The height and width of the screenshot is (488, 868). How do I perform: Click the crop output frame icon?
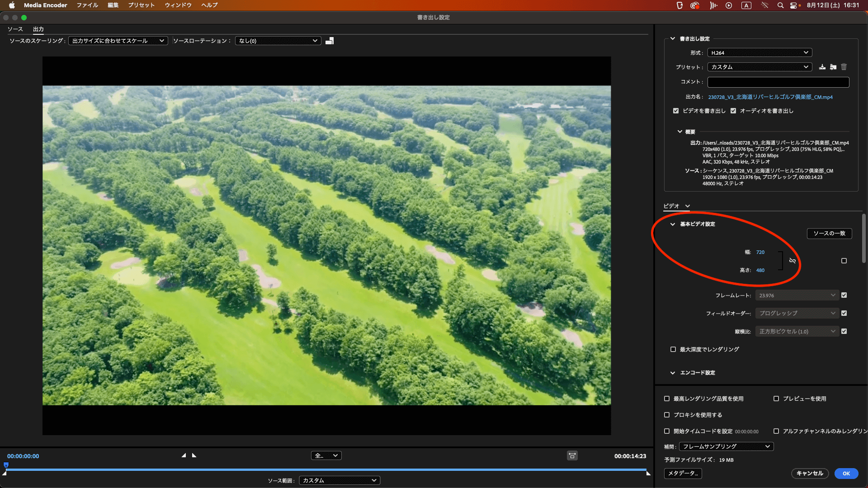point(330,41)
